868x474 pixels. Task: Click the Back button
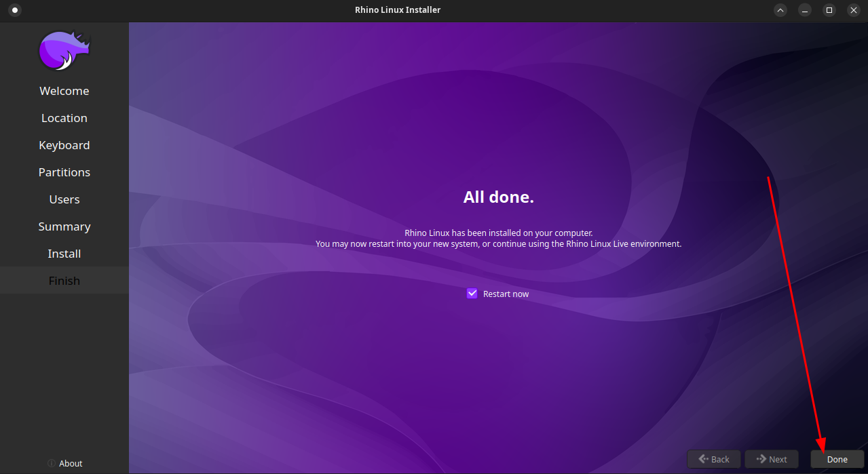[x=714, y=459]
